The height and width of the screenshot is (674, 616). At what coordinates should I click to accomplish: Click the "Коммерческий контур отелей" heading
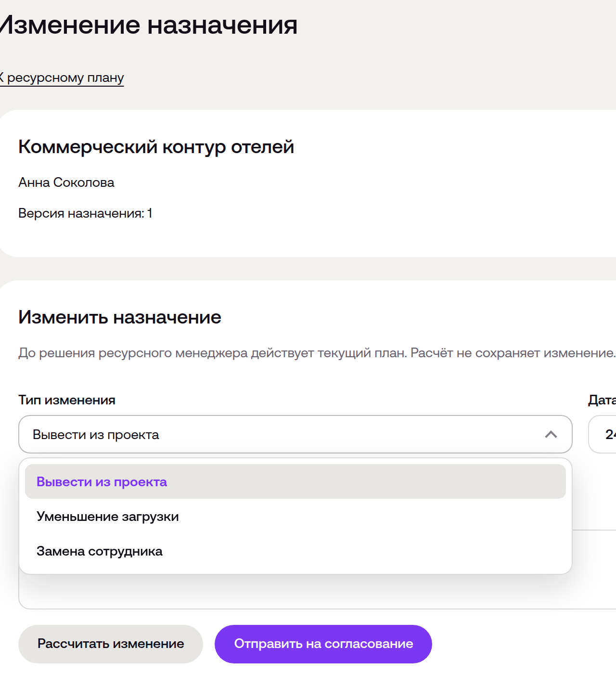point(156,147)
